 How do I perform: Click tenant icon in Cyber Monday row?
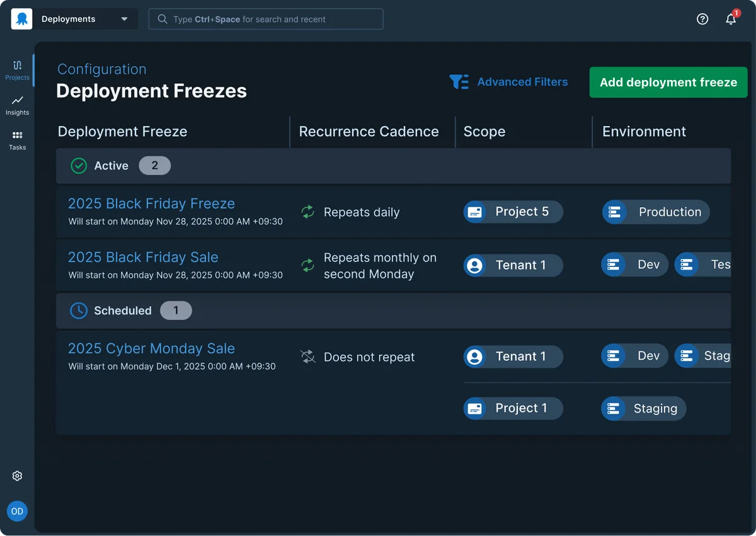(x=475, y=356)
